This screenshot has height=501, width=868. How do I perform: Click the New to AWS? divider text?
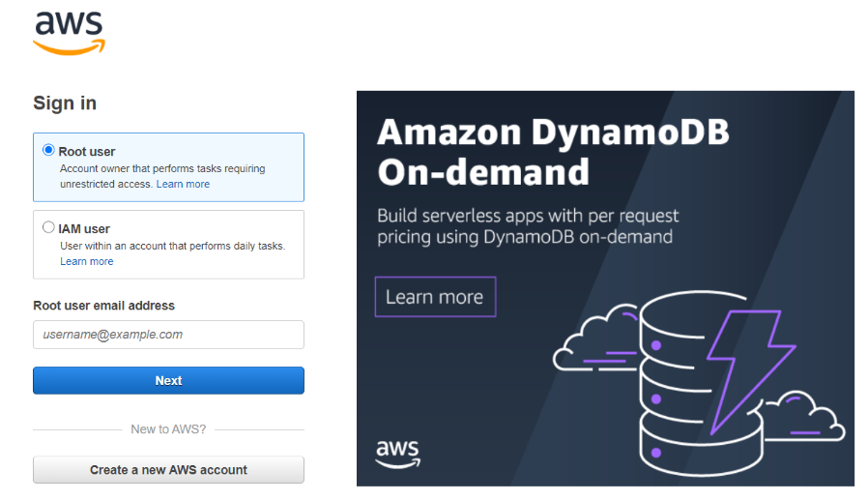168,429
